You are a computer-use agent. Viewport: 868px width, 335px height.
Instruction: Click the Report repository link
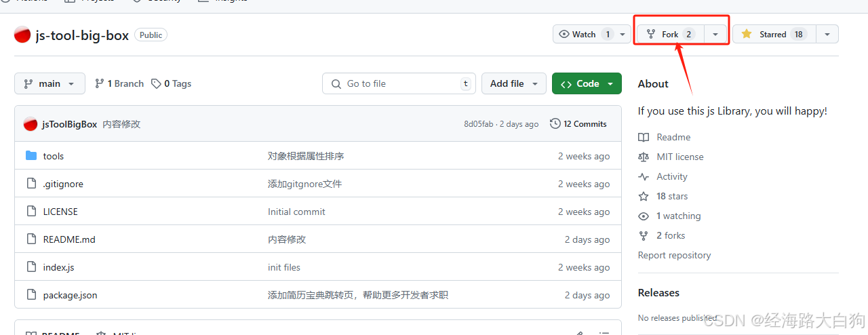point(675,255)
